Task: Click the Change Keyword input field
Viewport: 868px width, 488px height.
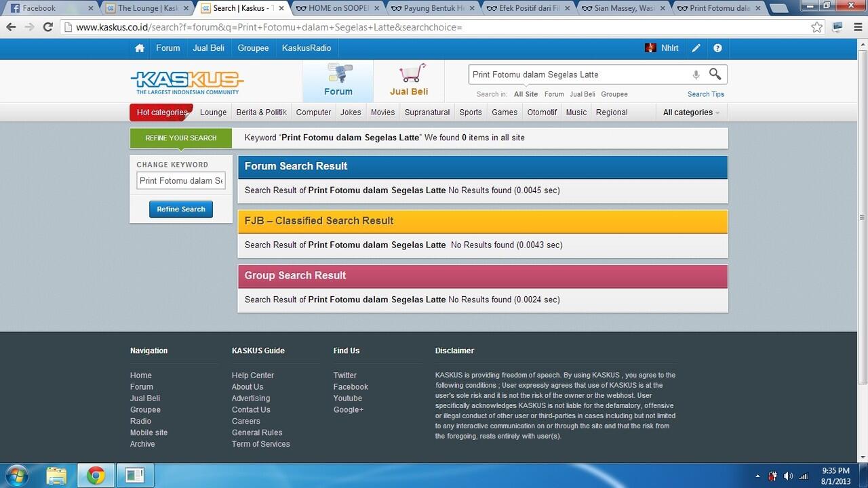Action: coord(181,181)
